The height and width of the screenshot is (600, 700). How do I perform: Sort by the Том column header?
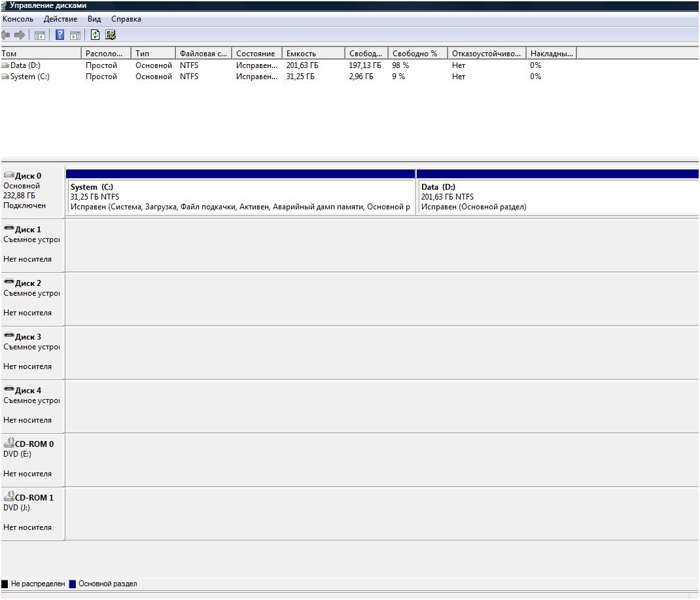point(41,54)
